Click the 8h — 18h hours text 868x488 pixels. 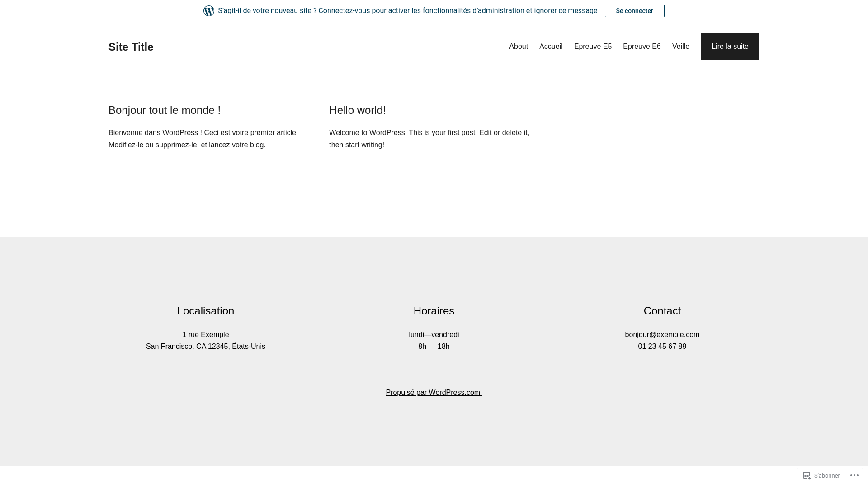[434, 347]
